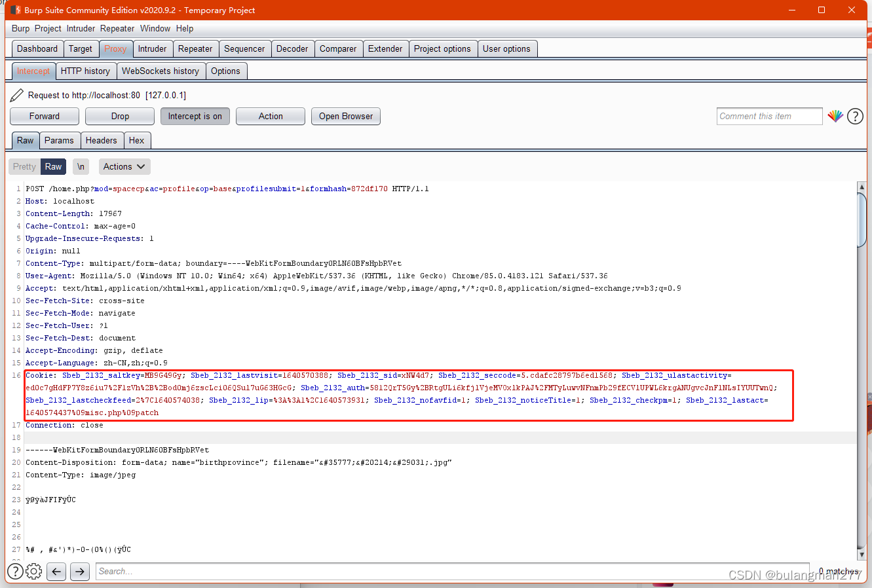Select the Proxy tab
872x588 pixels.
(x=115, y=48)
